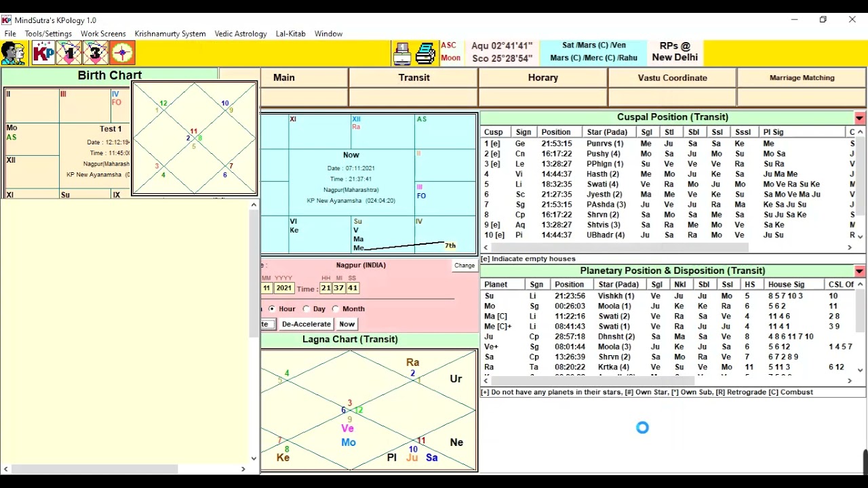Click the HH hour input field
The width and height of the screenshot is (868, 488).
pos(325,288)
